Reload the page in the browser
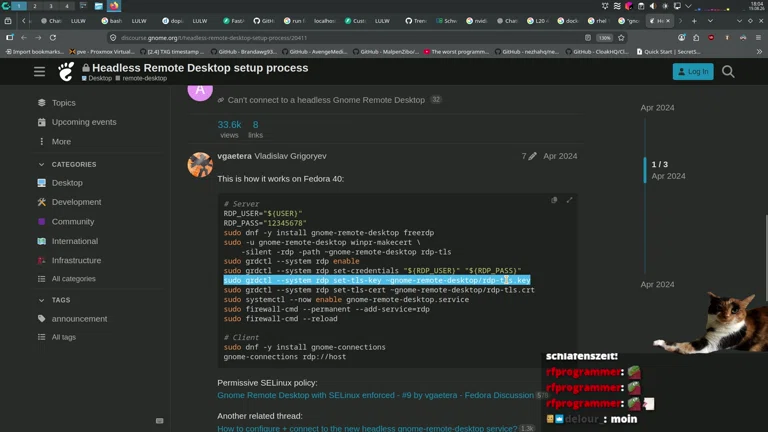 [x=53, y=38]
